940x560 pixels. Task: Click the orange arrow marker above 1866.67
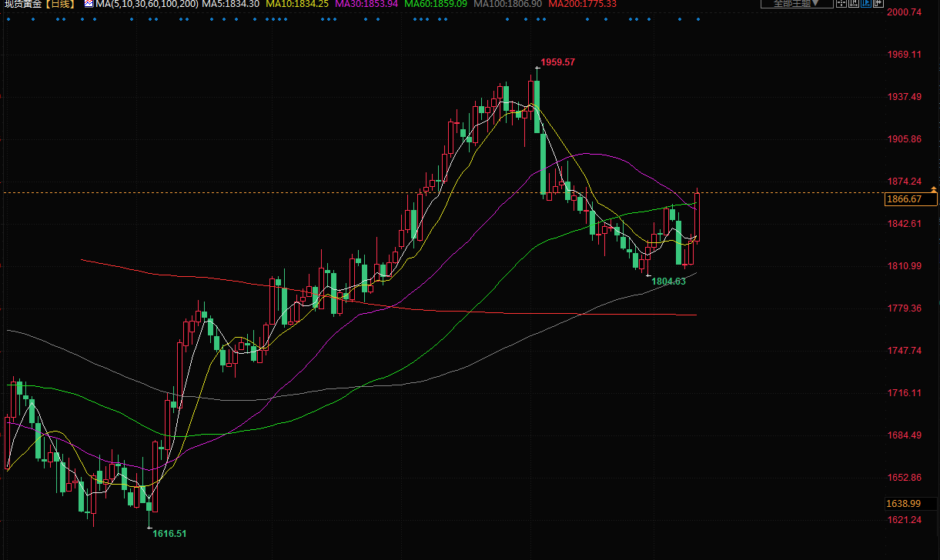(x=934, y=188)
